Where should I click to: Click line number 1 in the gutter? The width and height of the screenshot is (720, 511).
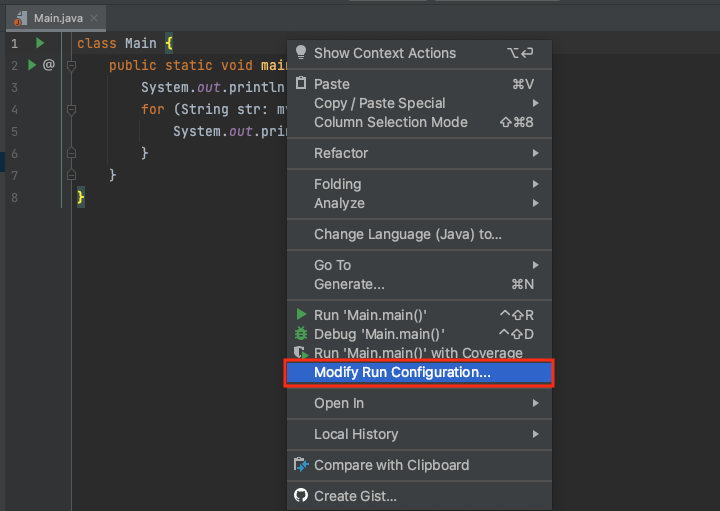(15, 44)
